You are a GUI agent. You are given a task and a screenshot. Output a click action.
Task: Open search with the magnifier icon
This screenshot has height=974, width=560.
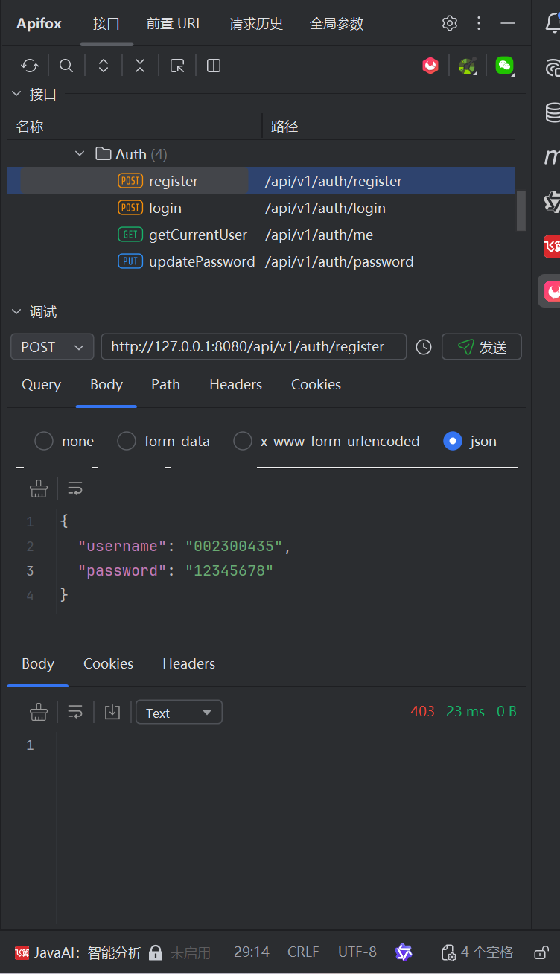pos(66,66)
